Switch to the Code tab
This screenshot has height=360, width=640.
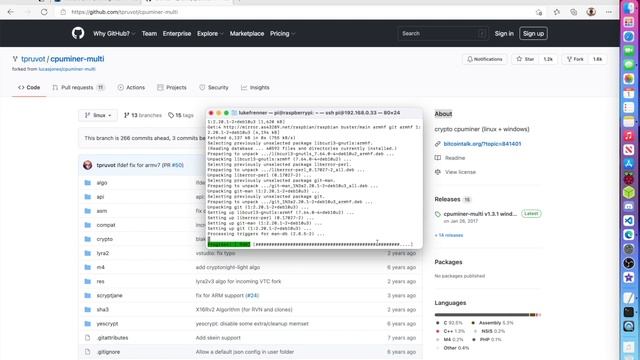click(x=29, y=87)
